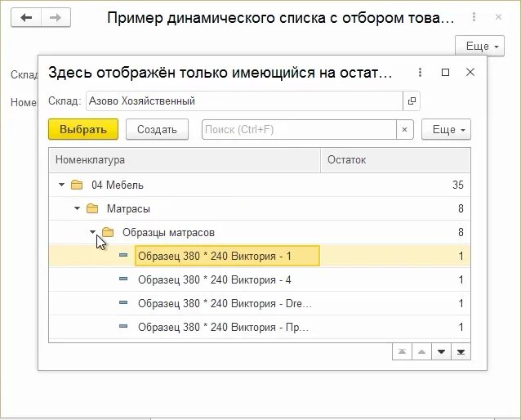Select Образец 380 * 240 Виктория - 4
The height and width of the screenshot is (420, 521).
coord(215,279)
